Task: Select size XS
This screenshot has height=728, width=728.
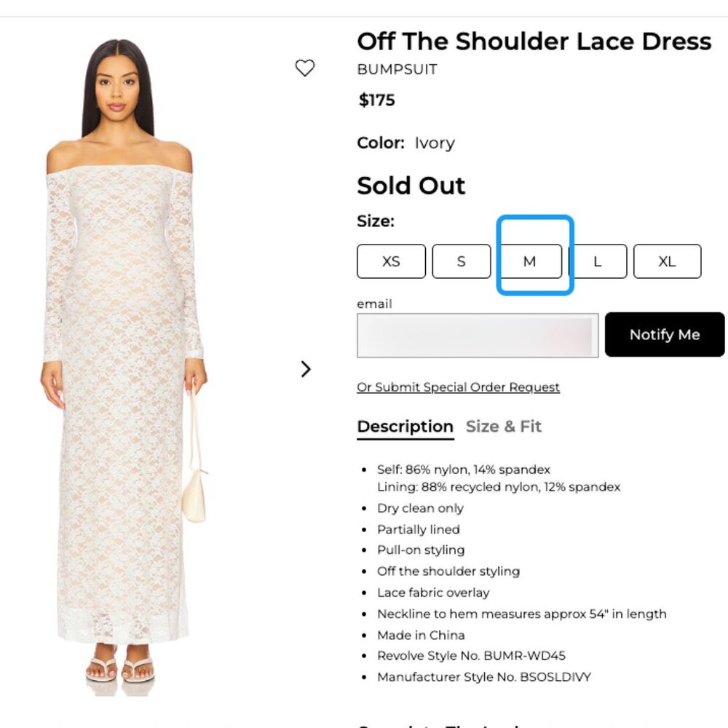Action: coord(391,261)
